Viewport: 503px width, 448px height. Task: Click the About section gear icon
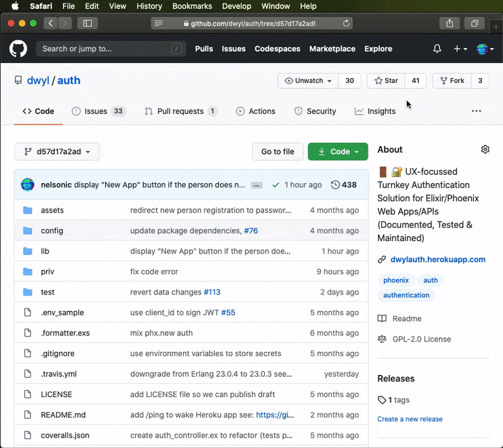click(485, 149)
